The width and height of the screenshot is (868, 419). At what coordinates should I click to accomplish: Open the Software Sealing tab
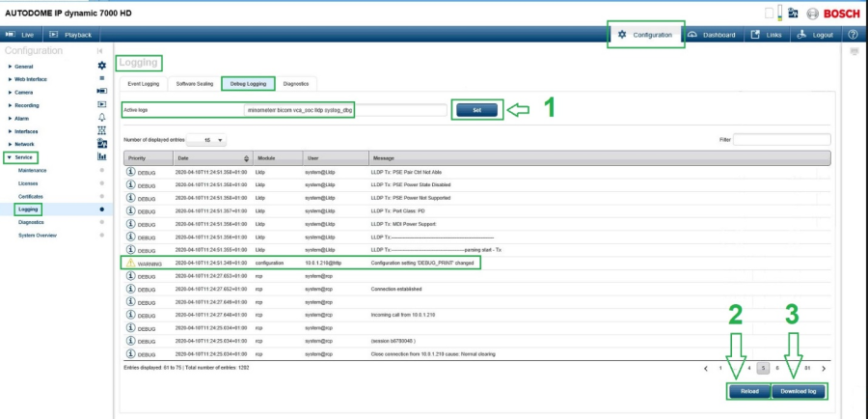[x=193, y=84]
